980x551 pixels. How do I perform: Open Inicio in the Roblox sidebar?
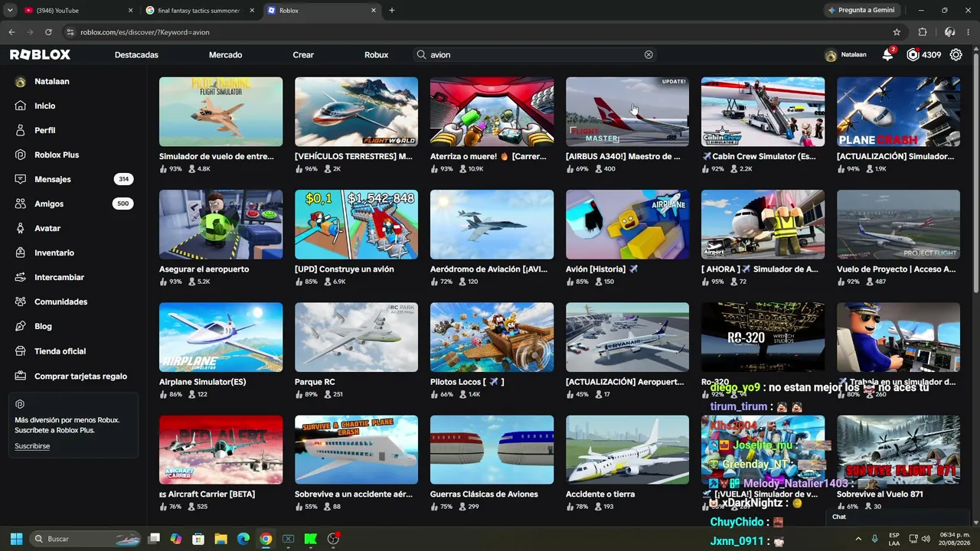(x=44, y=106)
